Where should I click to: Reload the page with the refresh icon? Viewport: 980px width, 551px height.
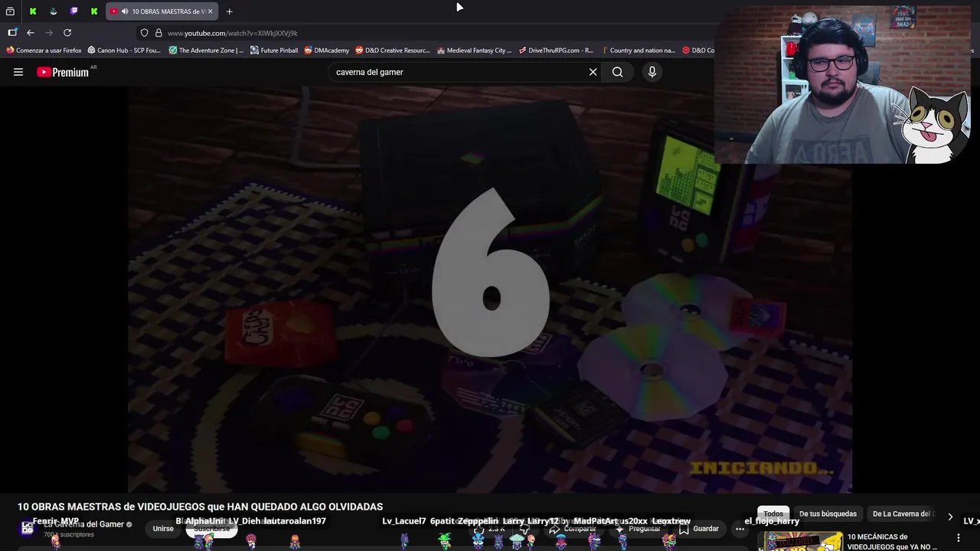67,33
